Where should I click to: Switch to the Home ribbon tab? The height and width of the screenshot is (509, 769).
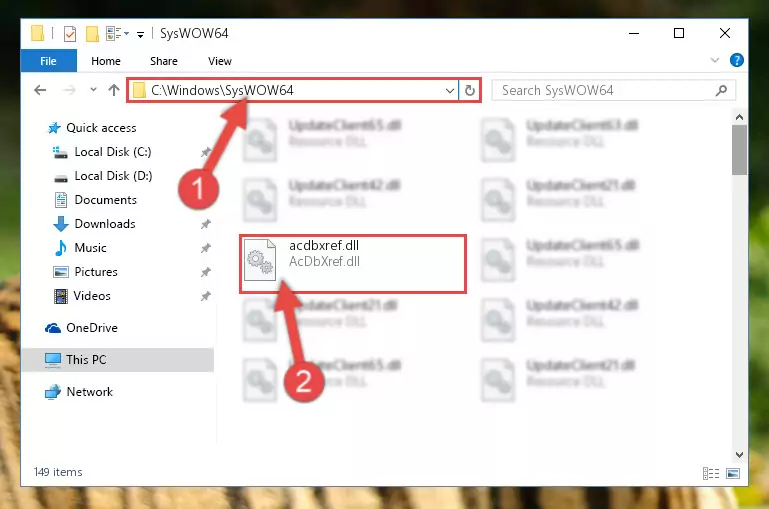pos(105,61)
